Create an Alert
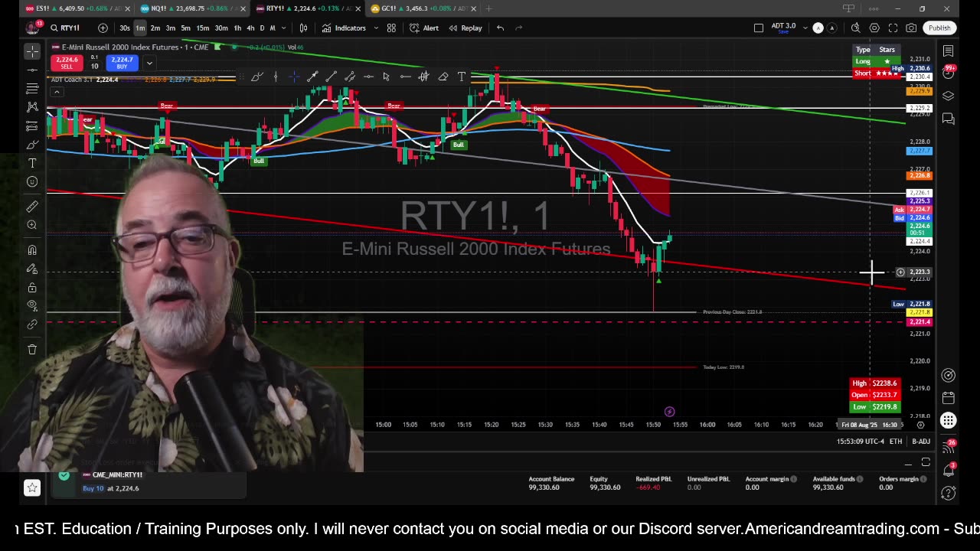 [x=424, y=28]
